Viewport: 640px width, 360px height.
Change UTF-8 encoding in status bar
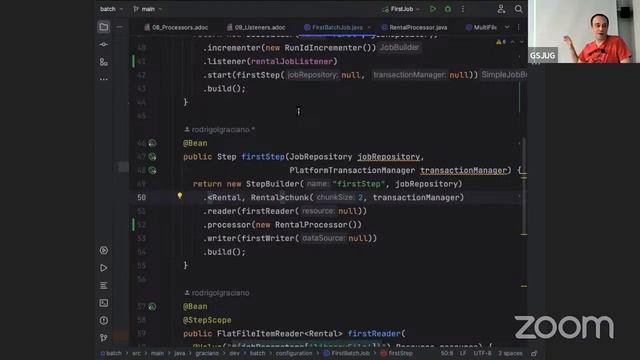tap(482, 353)
